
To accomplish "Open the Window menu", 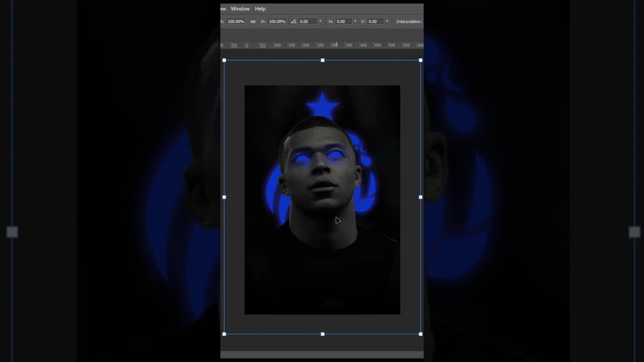I will [x=240, y=9].
